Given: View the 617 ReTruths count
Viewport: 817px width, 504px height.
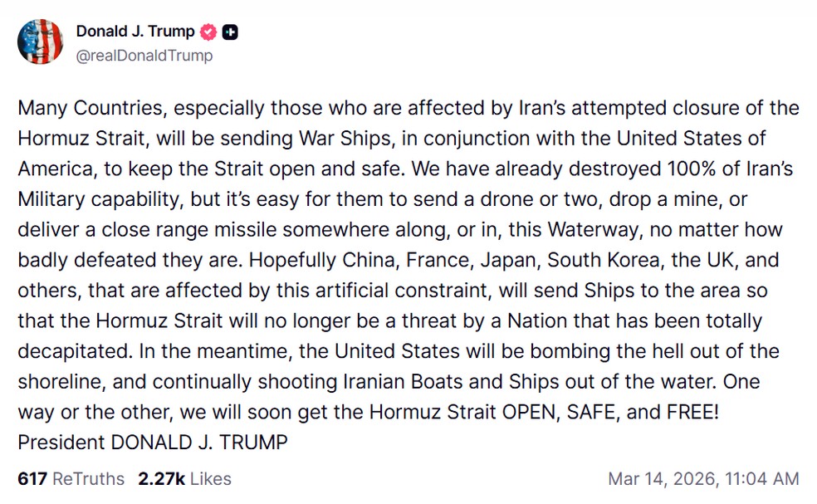Looking at the screenshot, I should 33,479.
